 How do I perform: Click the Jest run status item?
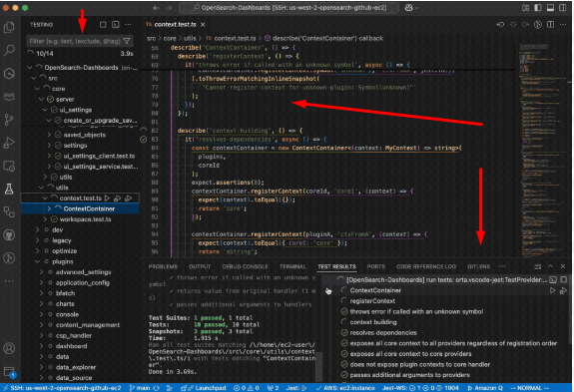coord(295,388)
